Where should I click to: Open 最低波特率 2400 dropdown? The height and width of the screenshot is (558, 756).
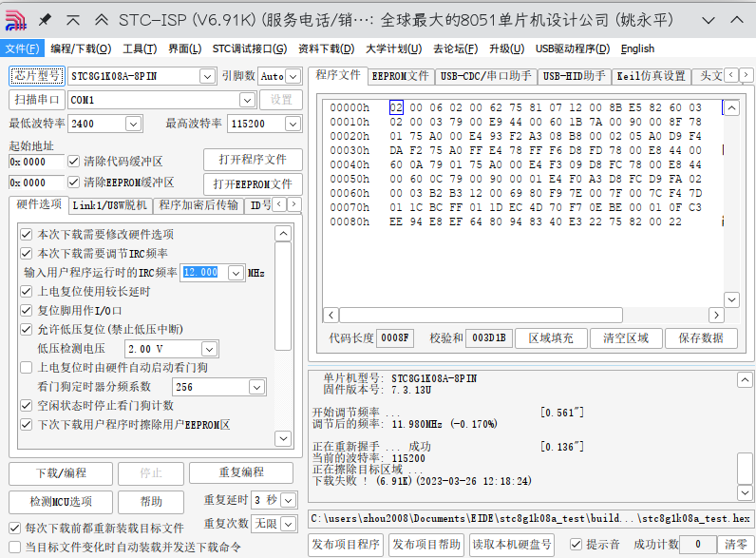[134, 124]
